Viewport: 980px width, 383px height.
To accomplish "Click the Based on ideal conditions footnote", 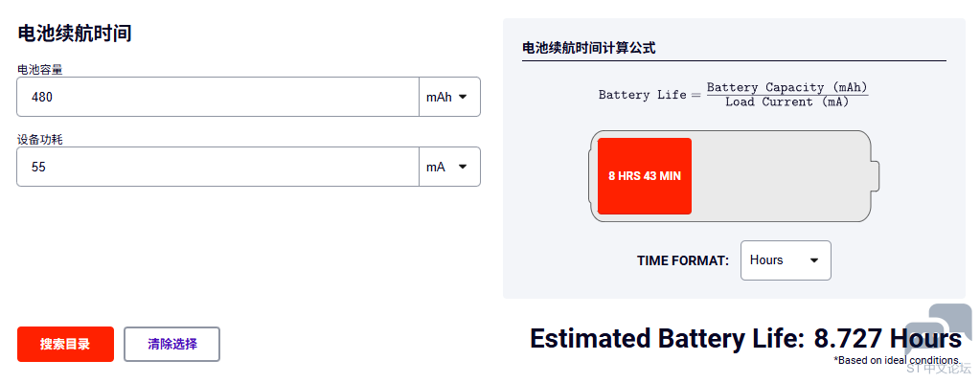I will click(x=897, y=360).
